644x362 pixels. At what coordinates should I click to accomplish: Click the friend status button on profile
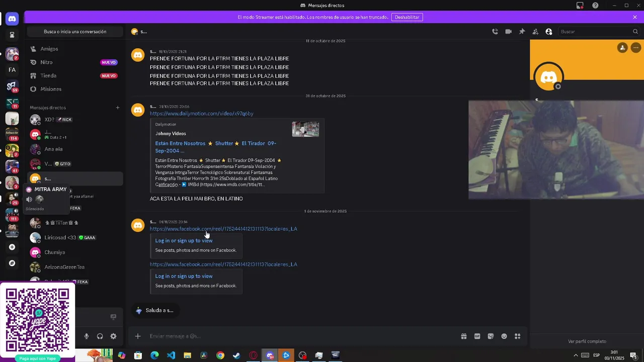click(x=622, y=48)
